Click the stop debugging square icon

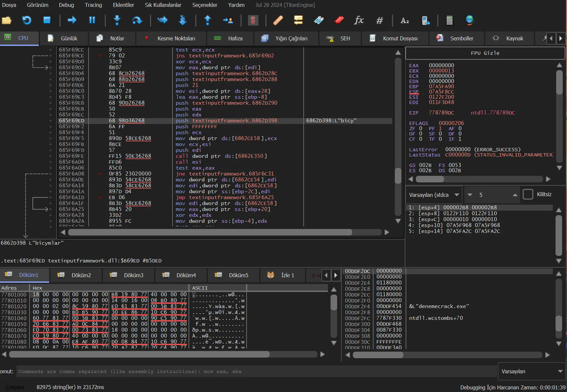point(47,20)
